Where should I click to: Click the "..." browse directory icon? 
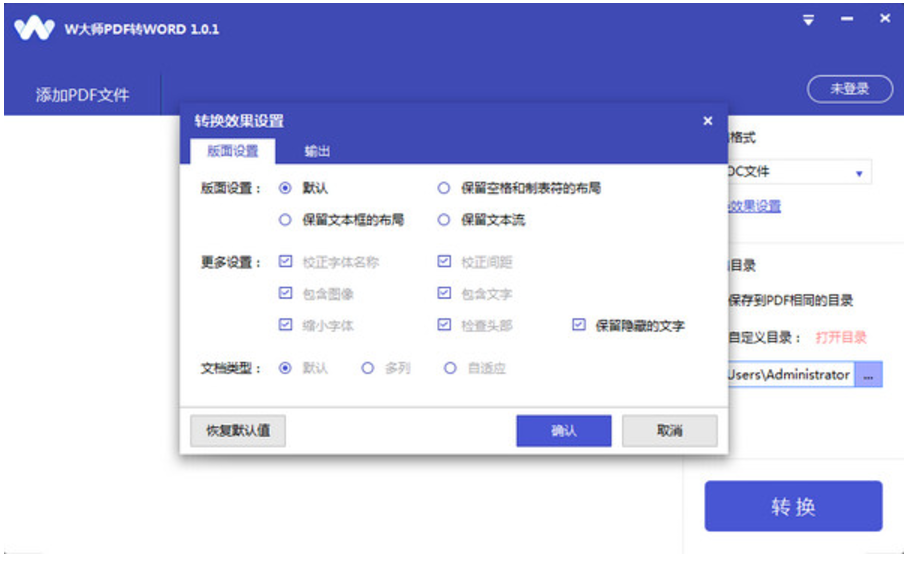(867, 374)
